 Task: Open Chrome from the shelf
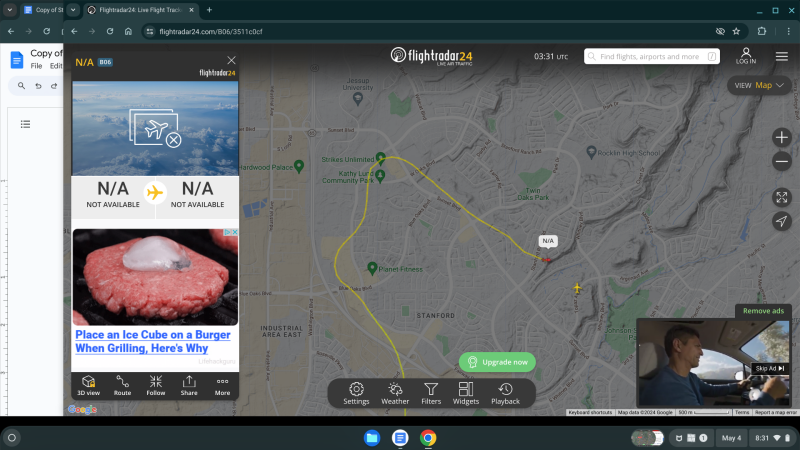pos(428,438)
